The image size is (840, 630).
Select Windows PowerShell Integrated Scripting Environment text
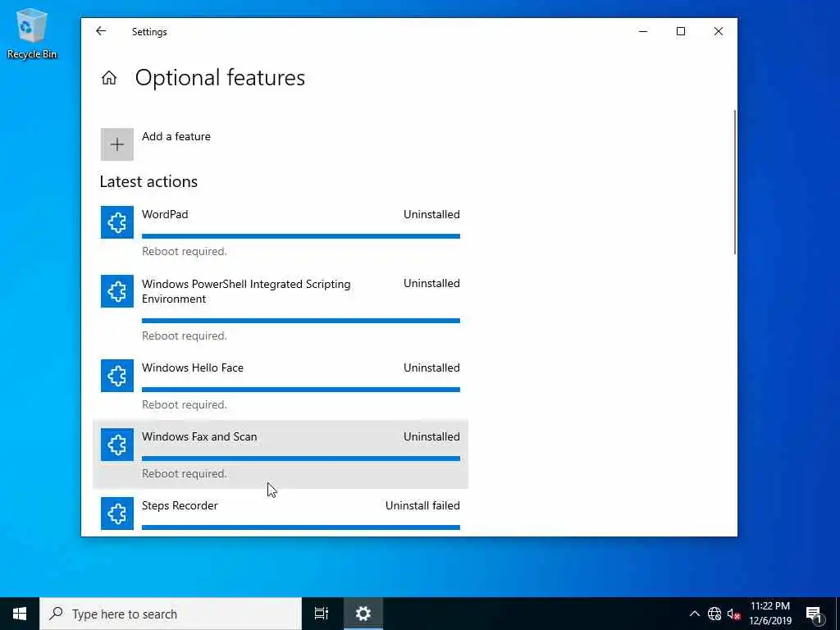coord(246,291)
